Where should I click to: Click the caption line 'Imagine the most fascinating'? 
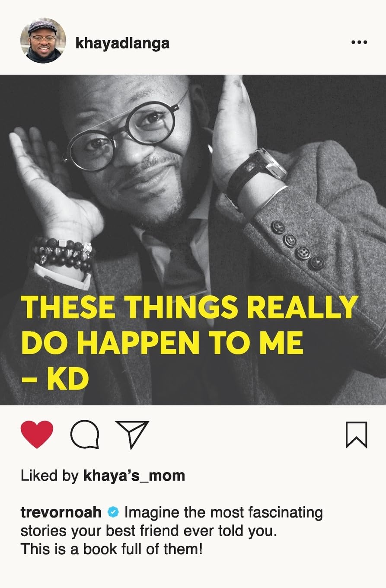tap(223, 513)
